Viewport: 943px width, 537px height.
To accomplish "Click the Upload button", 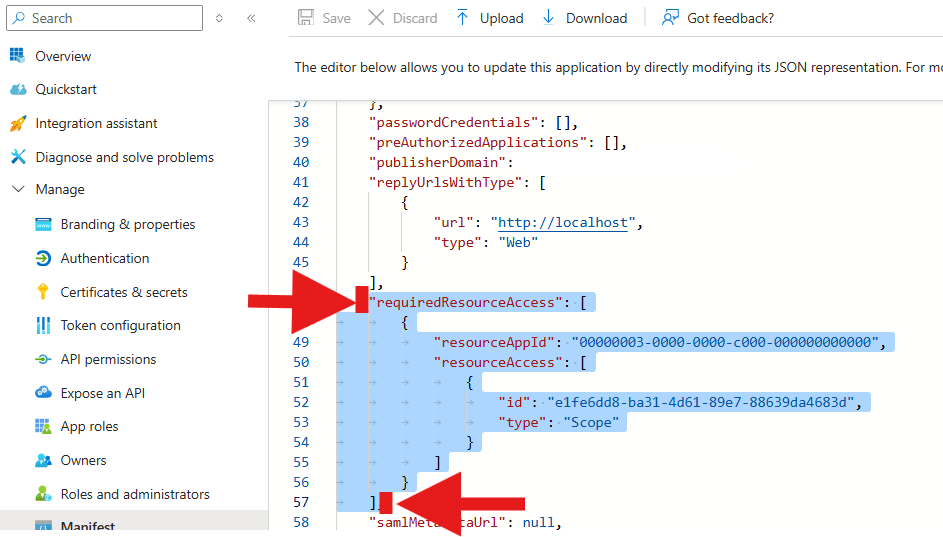I will (x=489, y=18).
